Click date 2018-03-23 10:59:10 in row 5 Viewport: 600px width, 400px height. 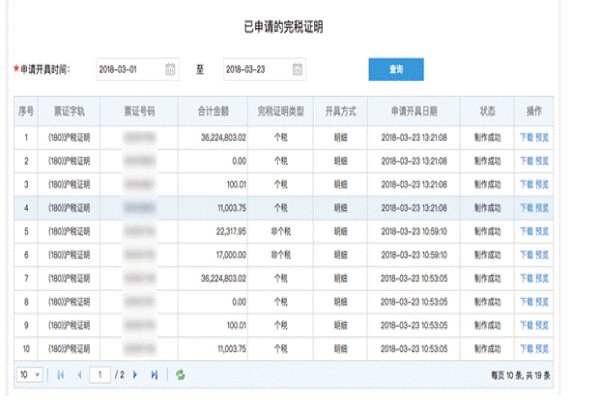point(414,231)
